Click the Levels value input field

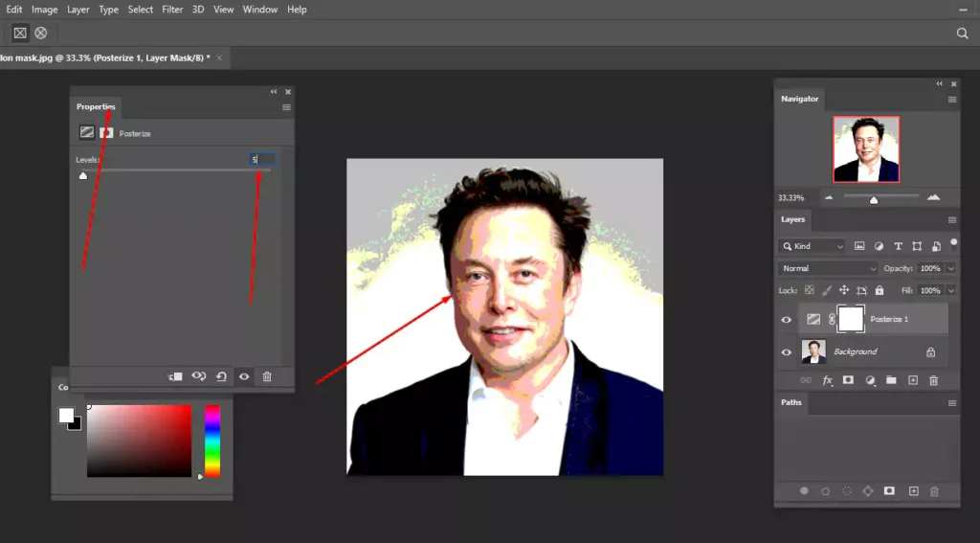[262, 159]
